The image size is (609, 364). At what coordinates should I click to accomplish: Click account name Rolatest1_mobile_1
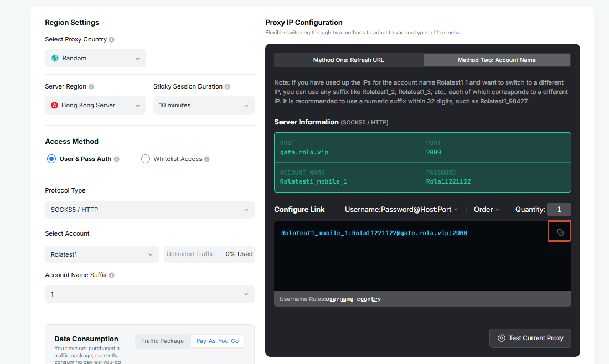click(313, 181)
